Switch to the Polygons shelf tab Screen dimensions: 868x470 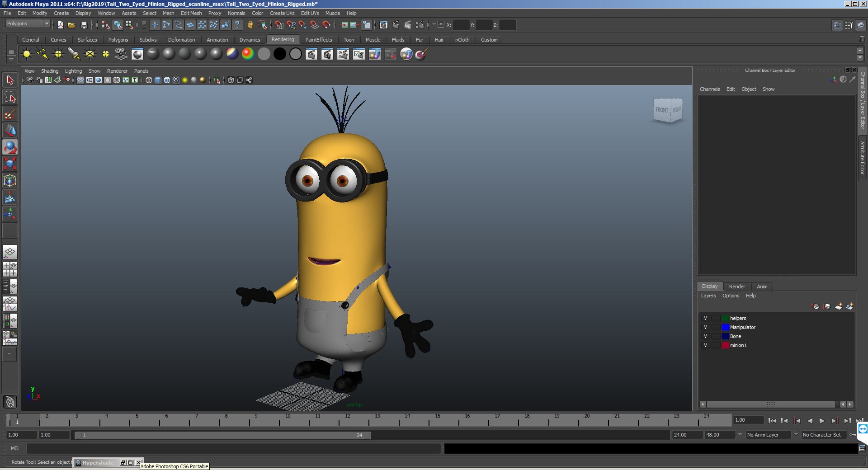[x=118, y=40]
